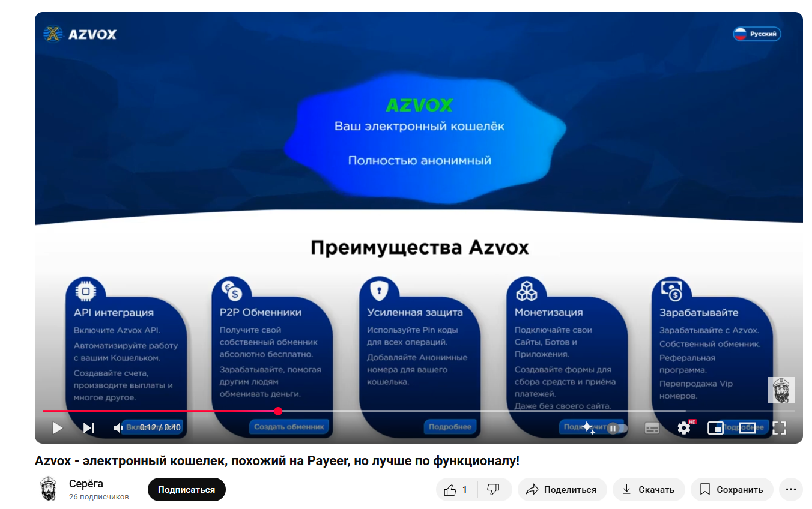812x509 pixels.
Task: Click the API интеграция chip icon
Action: pos(86,291)
